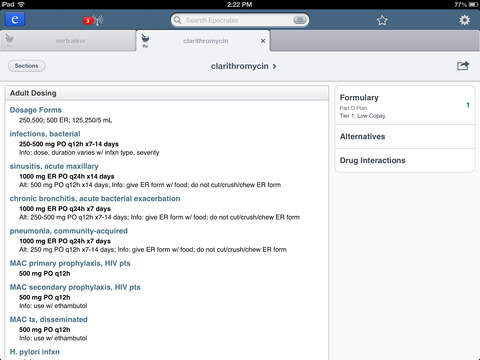Tap the 2:22 PM clock
The image size is (480, 360).
click(x=239, y=4)
